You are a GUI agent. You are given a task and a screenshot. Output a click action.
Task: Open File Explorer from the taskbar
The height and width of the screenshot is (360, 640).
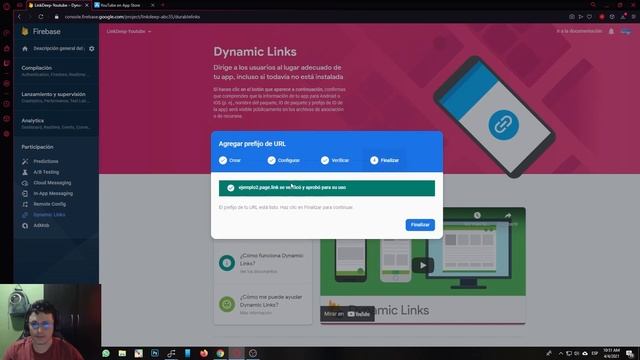coord(122,353)
